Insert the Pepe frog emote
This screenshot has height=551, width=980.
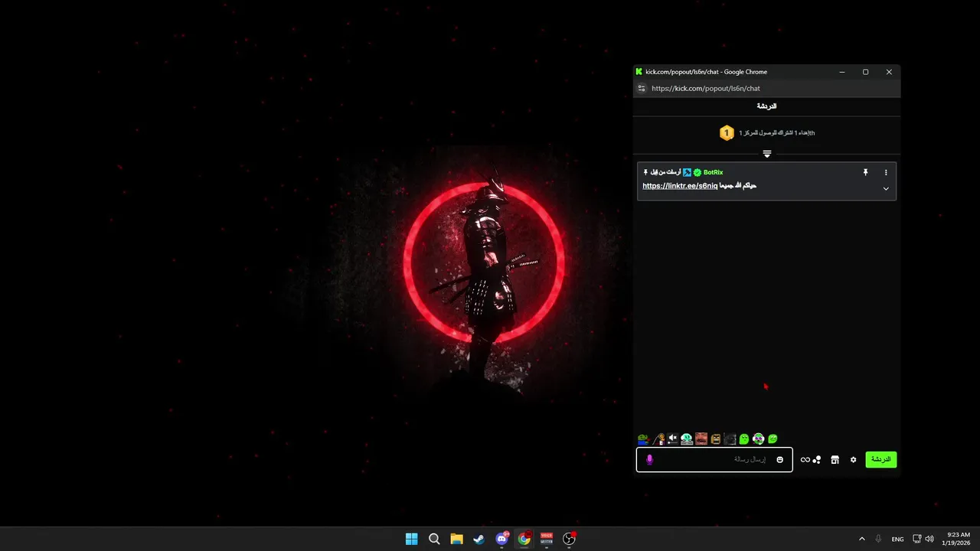tap(643, 439)
